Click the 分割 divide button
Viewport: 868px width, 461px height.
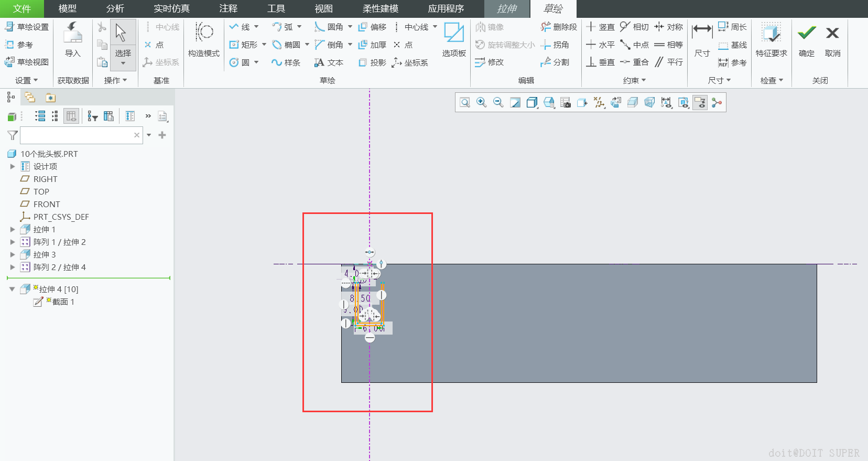click(555, 62)
